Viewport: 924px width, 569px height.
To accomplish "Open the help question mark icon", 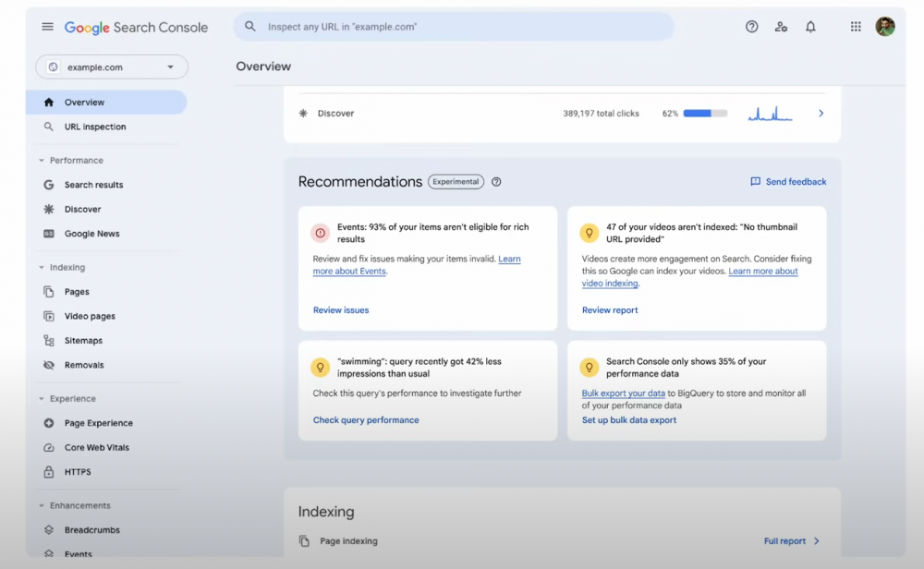I will tap(751, 27).
